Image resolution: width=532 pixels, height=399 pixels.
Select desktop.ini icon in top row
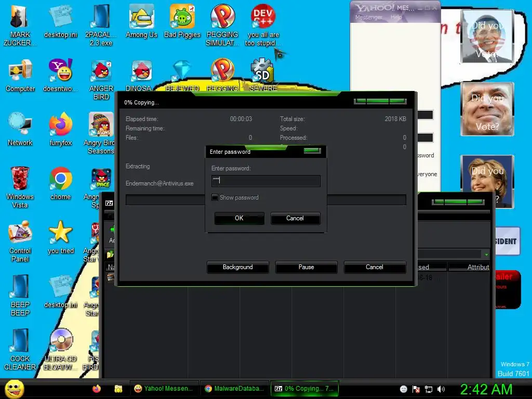pyautogui.click(x=60, y=22)
